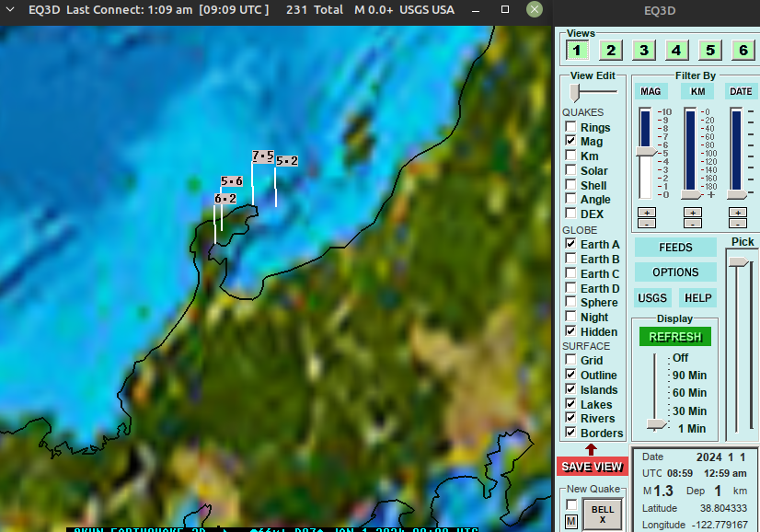Open the MAG filter tab
Screen dimensions: 760x532
click(651, 91)
